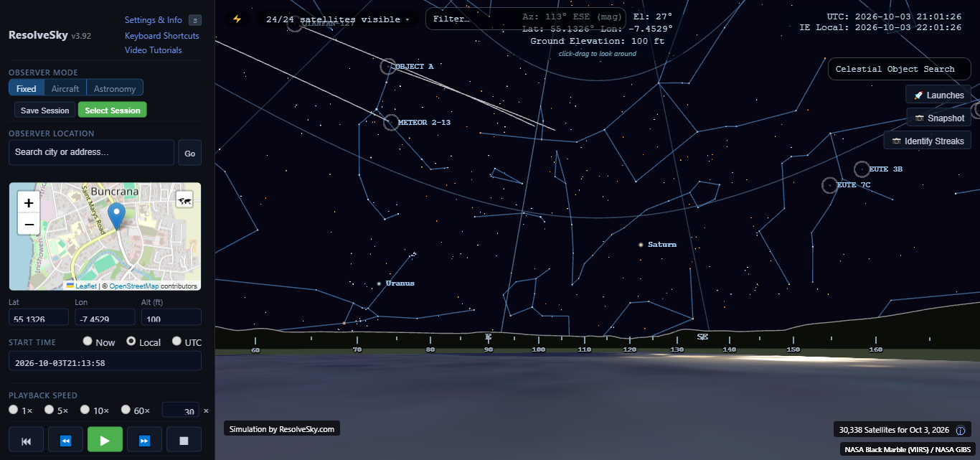
Task: Set playback speed to 1×
Action: [14, 410]
